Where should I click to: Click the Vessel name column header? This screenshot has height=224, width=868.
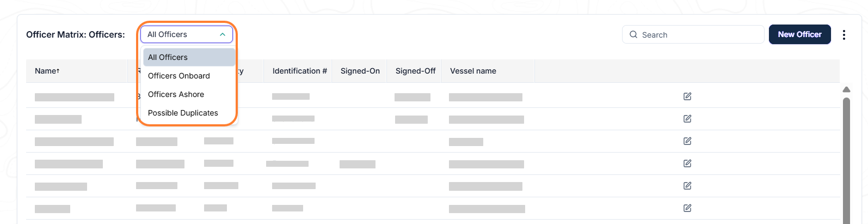[x=473, y=71]
